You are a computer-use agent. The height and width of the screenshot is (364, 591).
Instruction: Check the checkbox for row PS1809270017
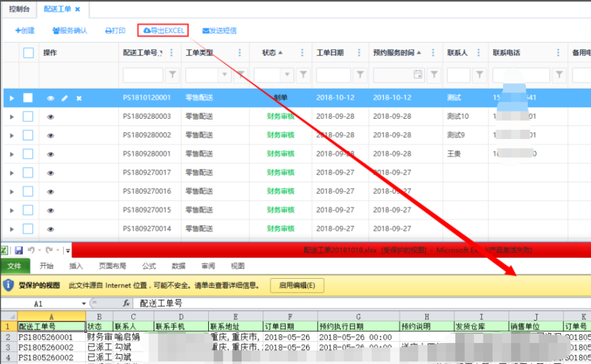tap(28, 172)
